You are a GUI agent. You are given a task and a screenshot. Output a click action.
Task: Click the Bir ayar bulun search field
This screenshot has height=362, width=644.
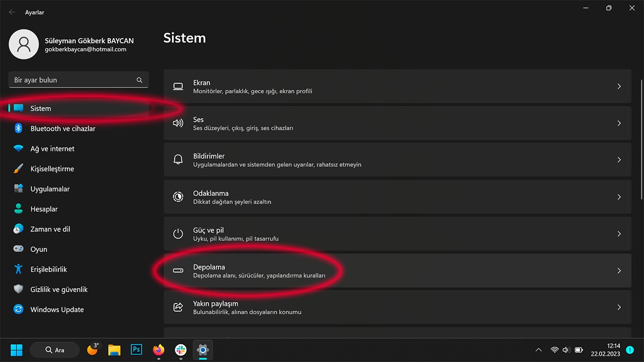click(x=78, y=80)
